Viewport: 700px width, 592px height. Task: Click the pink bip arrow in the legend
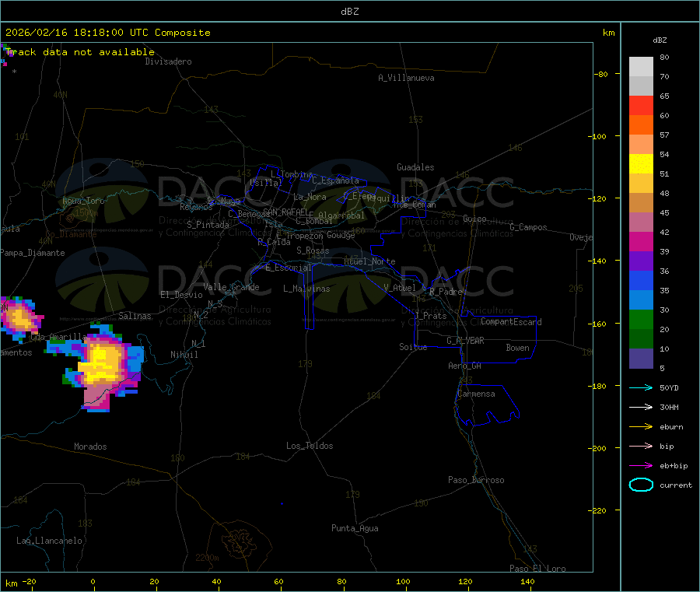641,446
